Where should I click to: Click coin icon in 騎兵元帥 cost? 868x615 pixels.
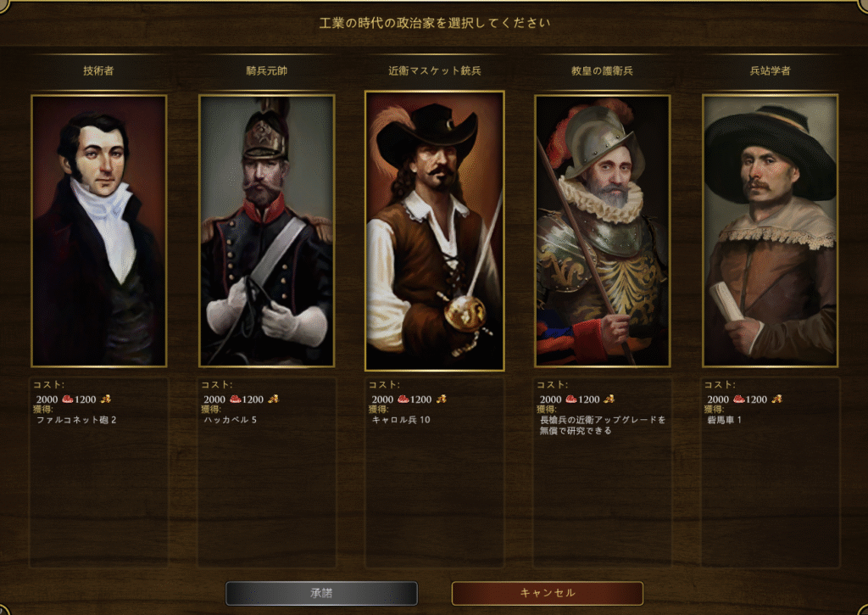pyautogui.click(x=273, y=399)
